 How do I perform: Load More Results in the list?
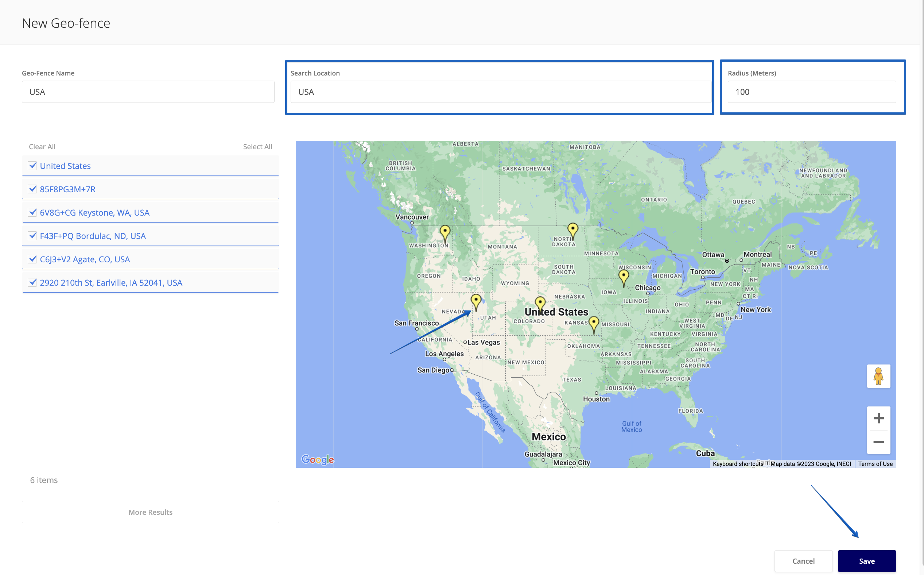(150, 512)
